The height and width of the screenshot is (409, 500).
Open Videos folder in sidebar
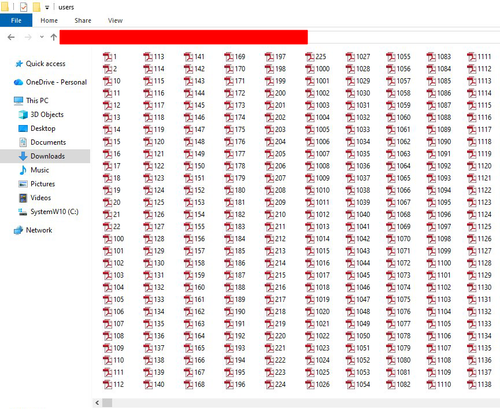tap(35, 198)
